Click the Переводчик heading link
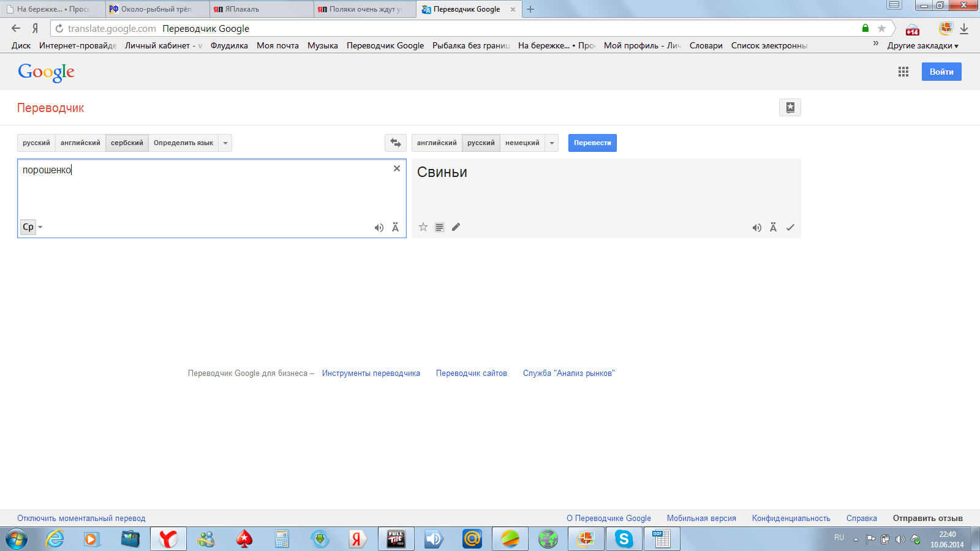This screenshot has width=980, height=551. click(x=51, y=108)
